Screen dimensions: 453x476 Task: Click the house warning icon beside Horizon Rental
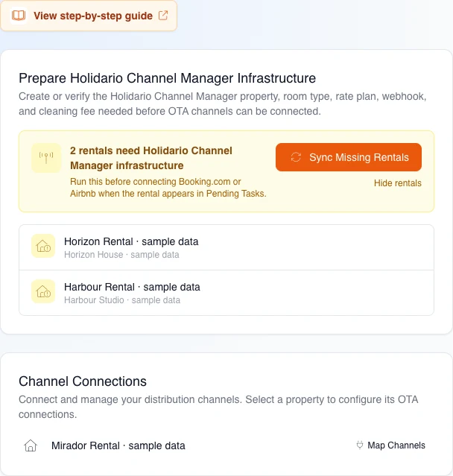(x=43, y=246)
